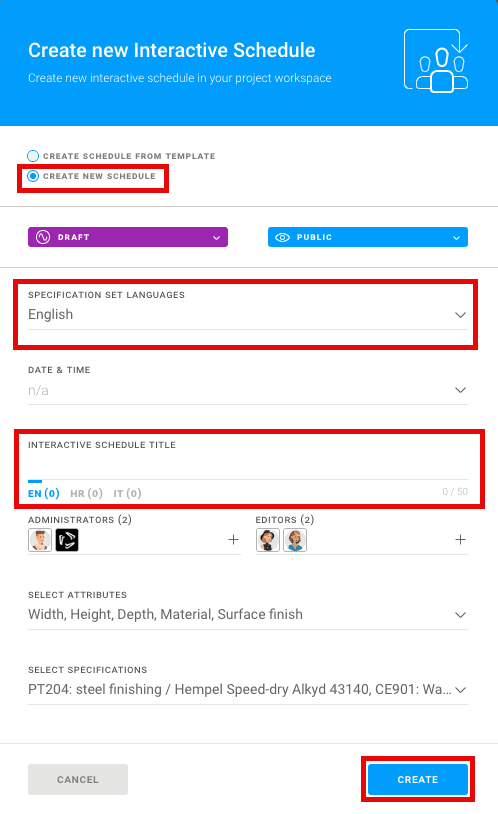
Task: Open the Draft status dropdown
Action: coord(128,237)
